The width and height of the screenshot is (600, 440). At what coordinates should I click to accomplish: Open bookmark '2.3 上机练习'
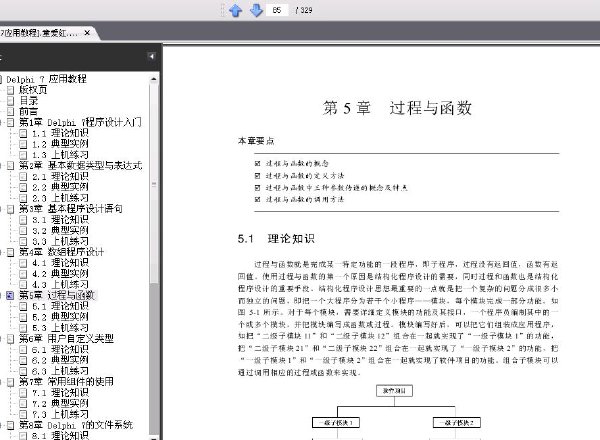[x=60, y=198]
